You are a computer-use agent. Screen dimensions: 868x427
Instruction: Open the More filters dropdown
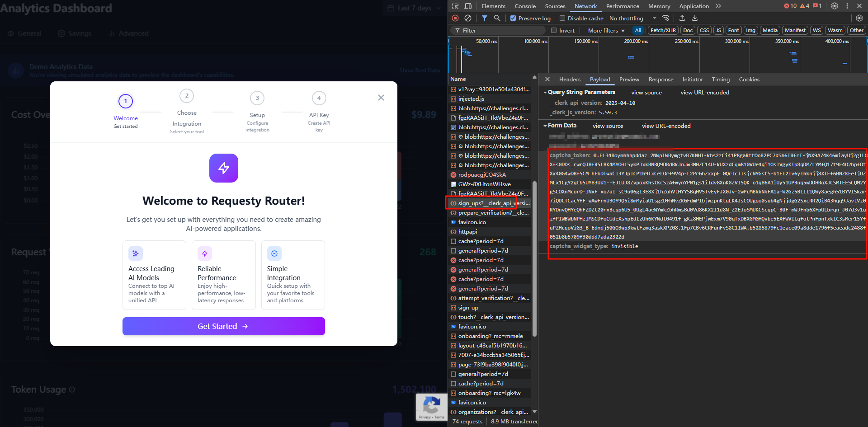click(x=606, y=30)
